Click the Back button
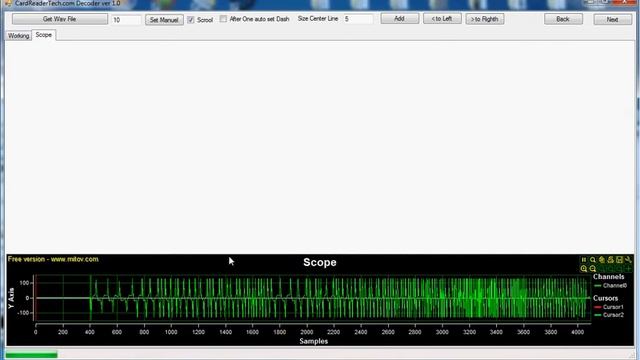This screenshot has height=360, width=640. tap(563, 19)
